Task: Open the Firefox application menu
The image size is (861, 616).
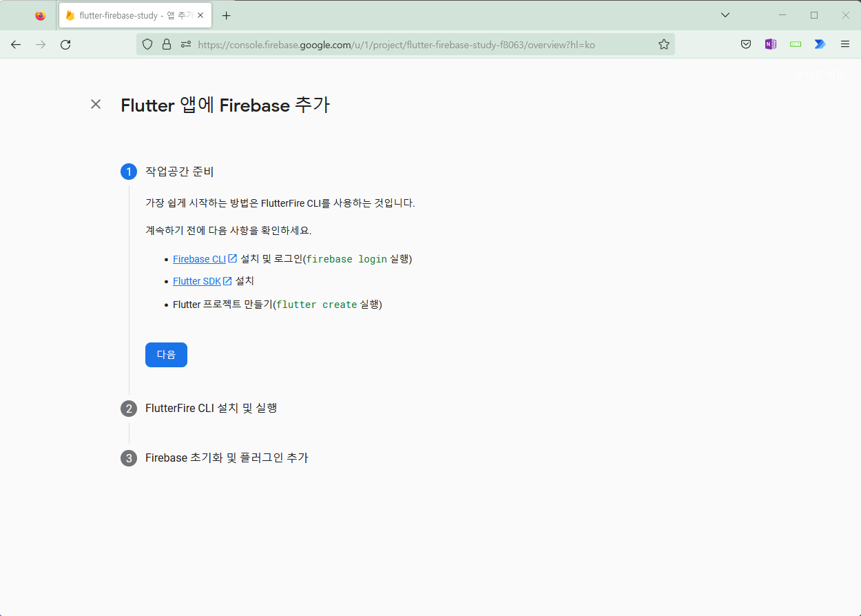Action: (845, 44)
